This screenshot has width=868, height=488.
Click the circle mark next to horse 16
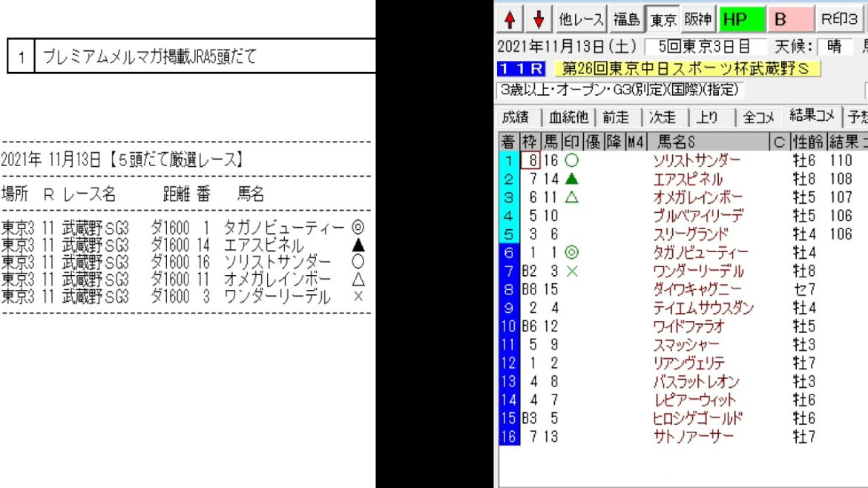pos(571,160)
